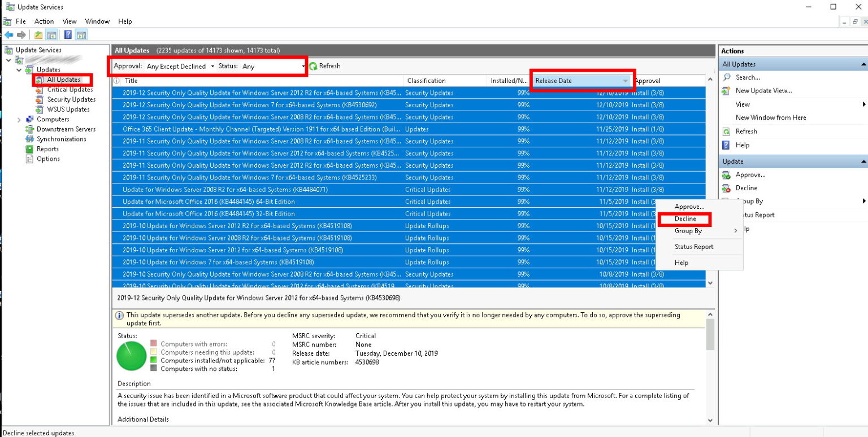Screen dimensions: 868x437
Task: Collapse the All Updates actions section
Action: pyautogui.click(x=863, y=64)
